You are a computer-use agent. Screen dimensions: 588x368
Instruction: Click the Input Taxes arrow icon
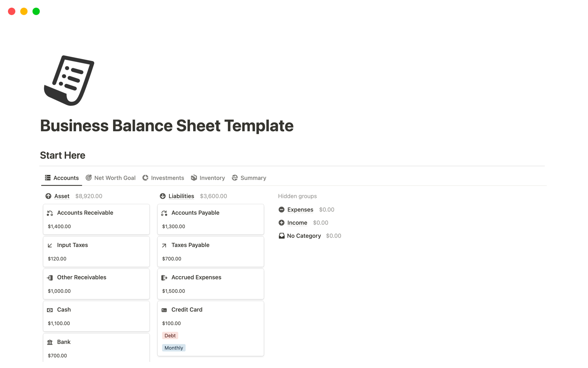point(50,245)
